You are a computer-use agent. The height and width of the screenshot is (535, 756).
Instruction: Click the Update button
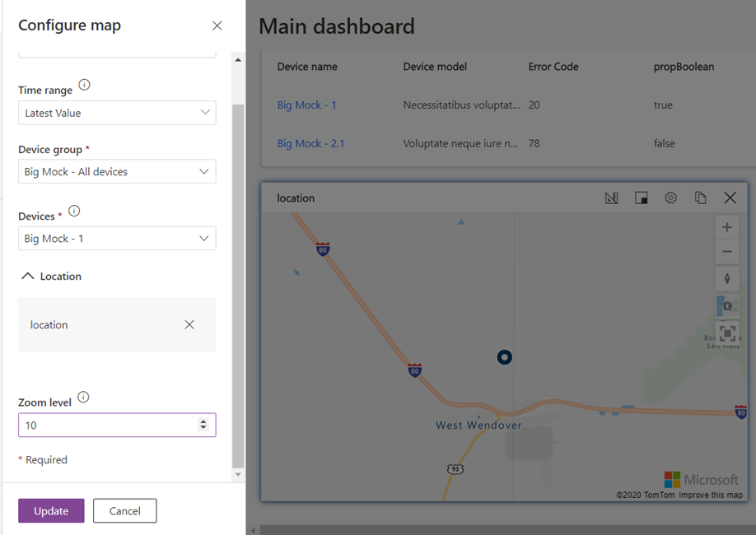[51, 511]
